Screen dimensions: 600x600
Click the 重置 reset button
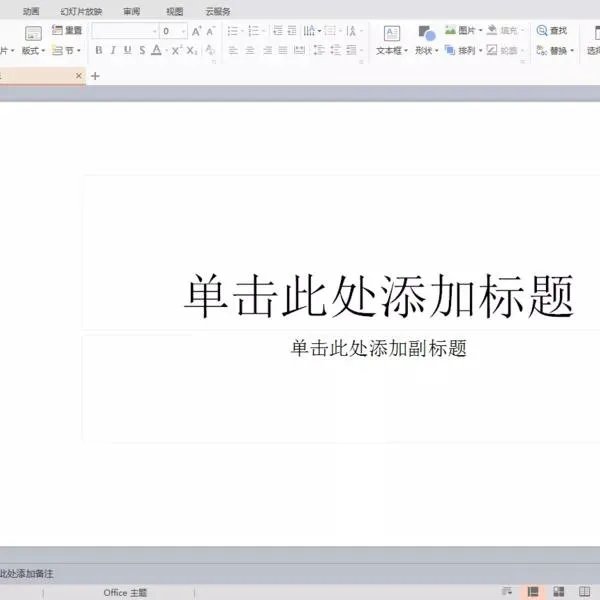(x=67, y=30)
